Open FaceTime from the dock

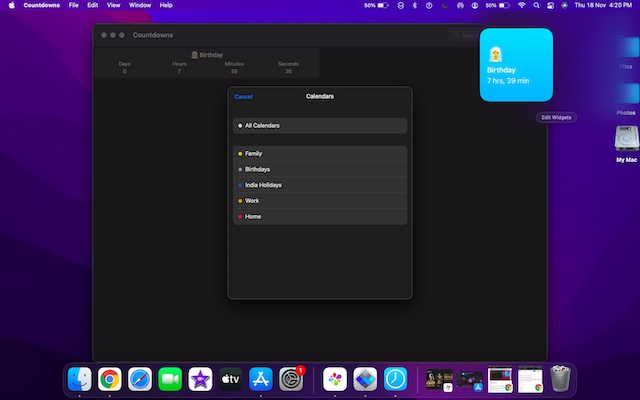(x=170, y=379)
